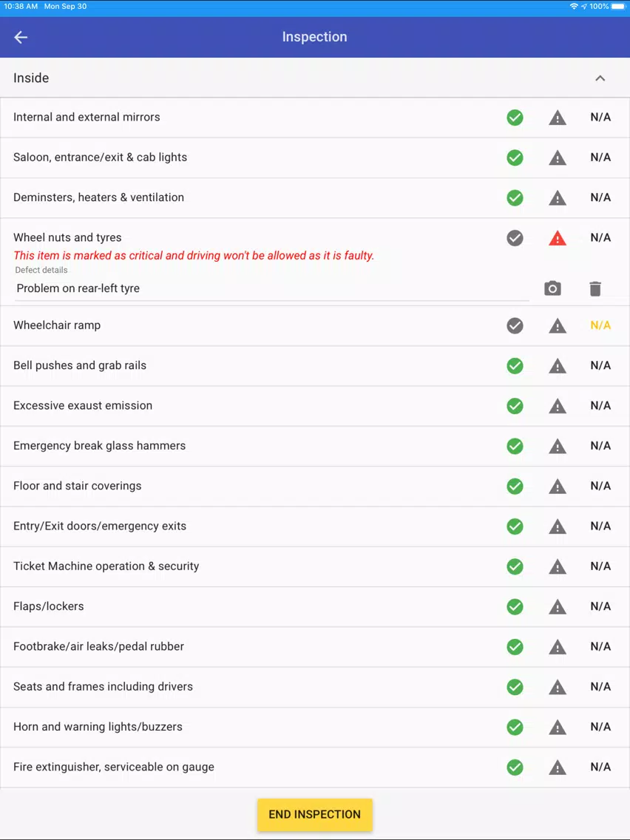Tap red warning triangle for Wheel nuts
This screenshot has height=840, width=630.
pos(558,238)
